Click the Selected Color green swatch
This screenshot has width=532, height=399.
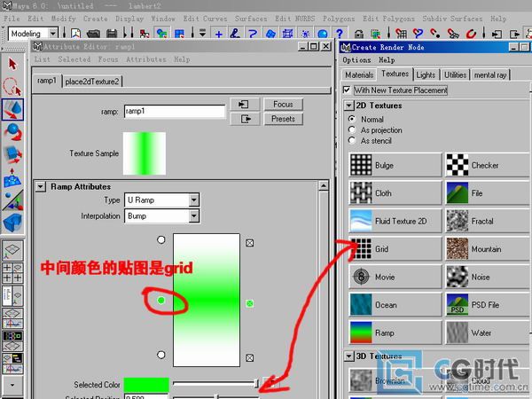coord(146,385)
